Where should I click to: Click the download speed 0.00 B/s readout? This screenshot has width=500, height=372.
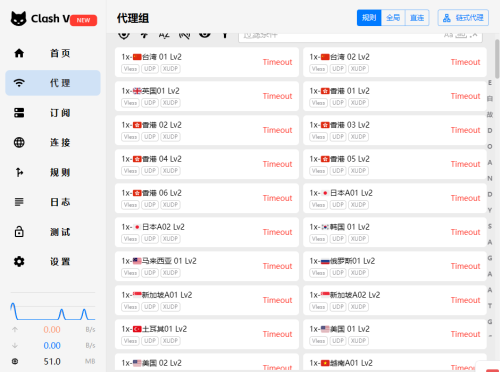point(53,346)
